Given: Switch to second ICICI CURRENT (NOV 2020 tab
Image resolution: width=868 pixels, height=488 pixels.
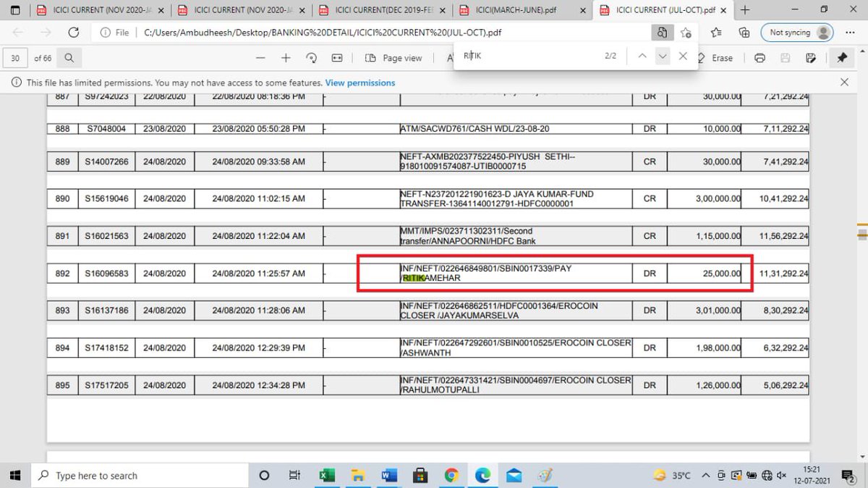Looking at the screenshot, I should pos(242,10).
